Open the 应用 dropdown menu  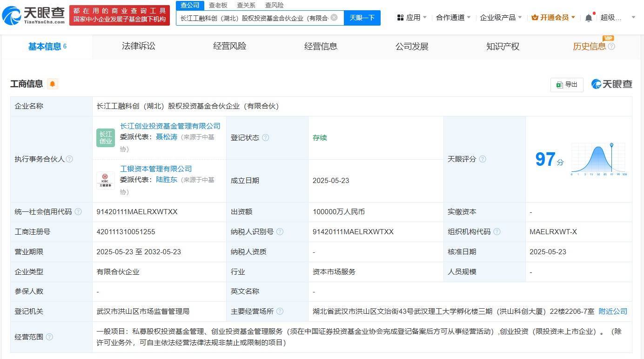(x=412, y=18)
